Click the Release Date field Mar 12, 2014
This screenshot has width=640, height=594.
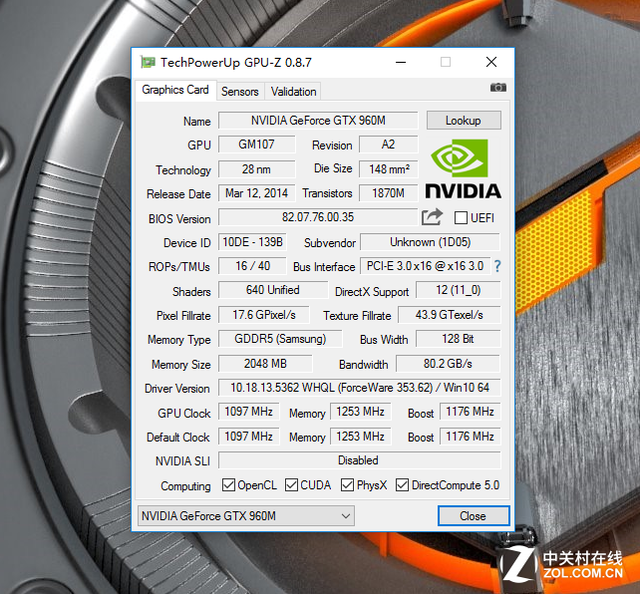(256, 193)
